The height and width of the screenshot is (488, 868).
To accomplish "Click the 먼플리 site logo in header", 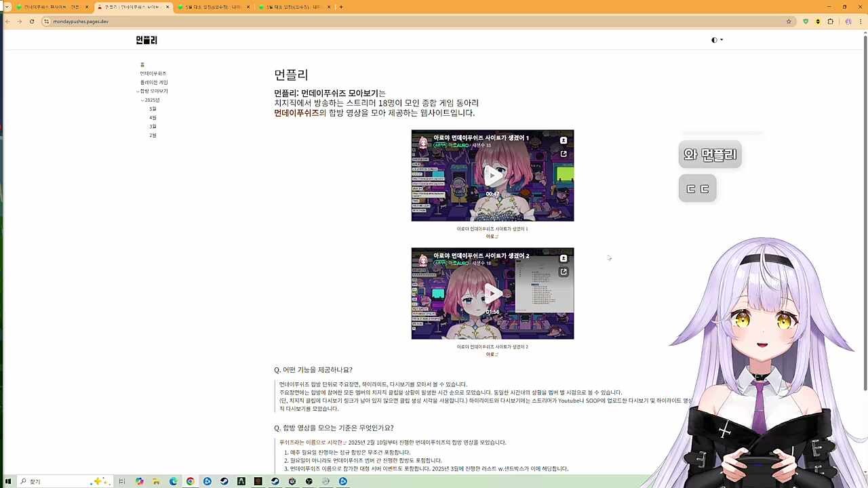I will pos(146,40).
